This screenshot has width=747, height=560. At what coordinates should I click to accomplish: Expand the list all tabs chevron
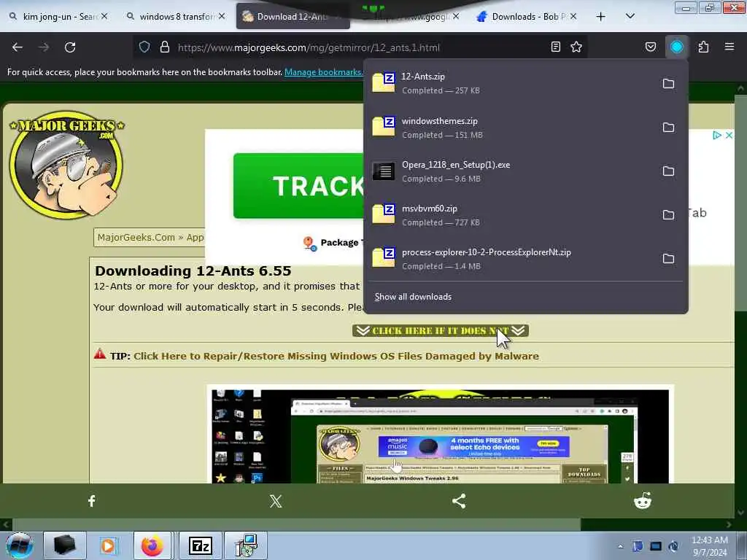click(x=630, y=17)
